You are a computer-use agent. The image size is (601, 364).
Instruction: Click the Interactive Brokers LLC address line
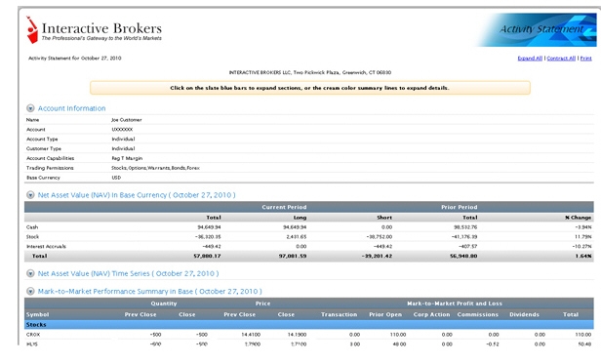tap(309, 72)
